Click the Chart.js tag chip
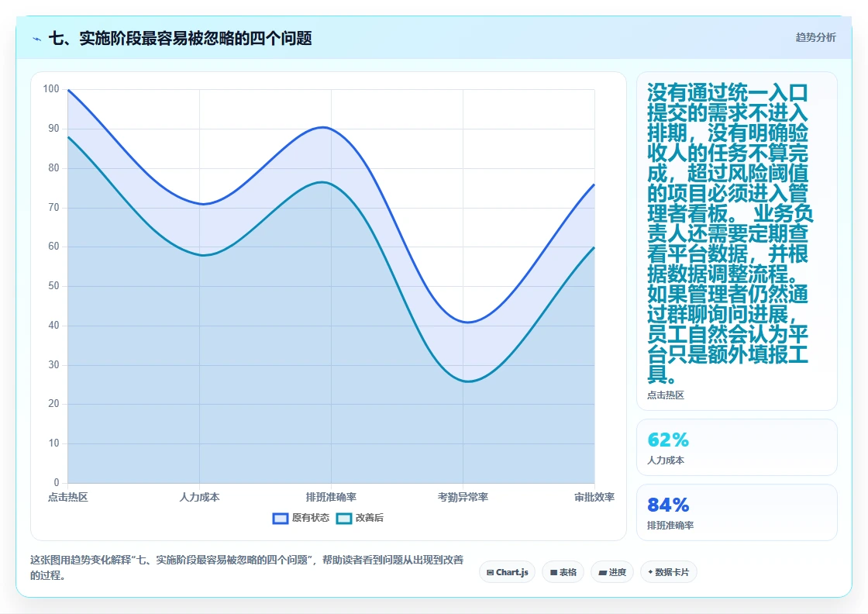Image resolution: width=868 pixels, height=614 pixels. click(x=507, y=572)
